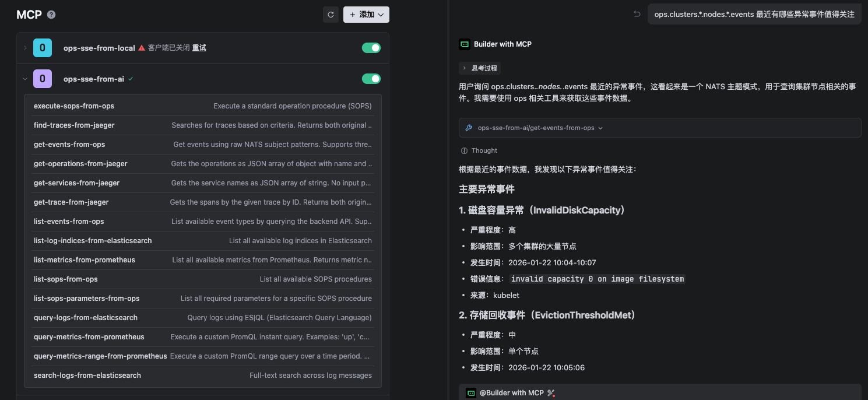This screenshot has height=400, width=868.
Task: Disable the ops-sse-from-local server toggle
Action: click(371, 48)
